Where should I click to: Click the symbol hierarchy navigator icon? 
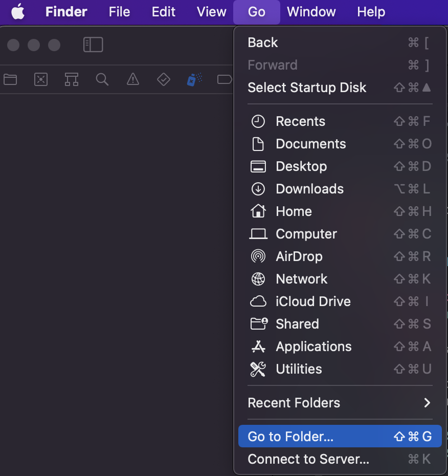[x=72, y=79]
